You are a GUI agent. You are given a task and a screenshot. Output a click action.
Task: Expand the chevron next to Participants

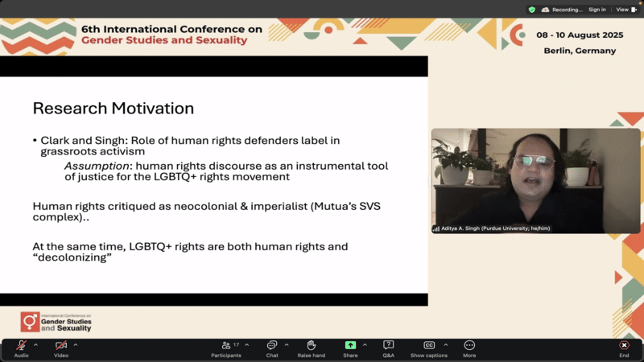(x=247, y=344)
